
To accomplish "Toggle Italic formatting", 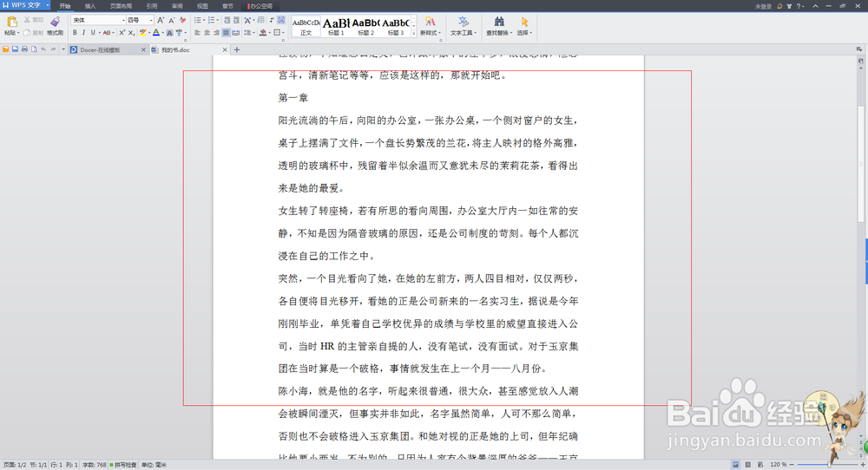I will [x=83, y=33].
